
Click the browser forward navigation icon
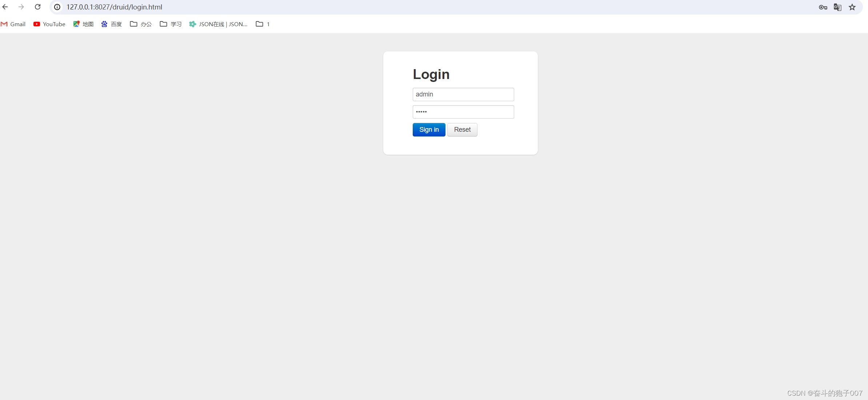click(x=21, y=7)
